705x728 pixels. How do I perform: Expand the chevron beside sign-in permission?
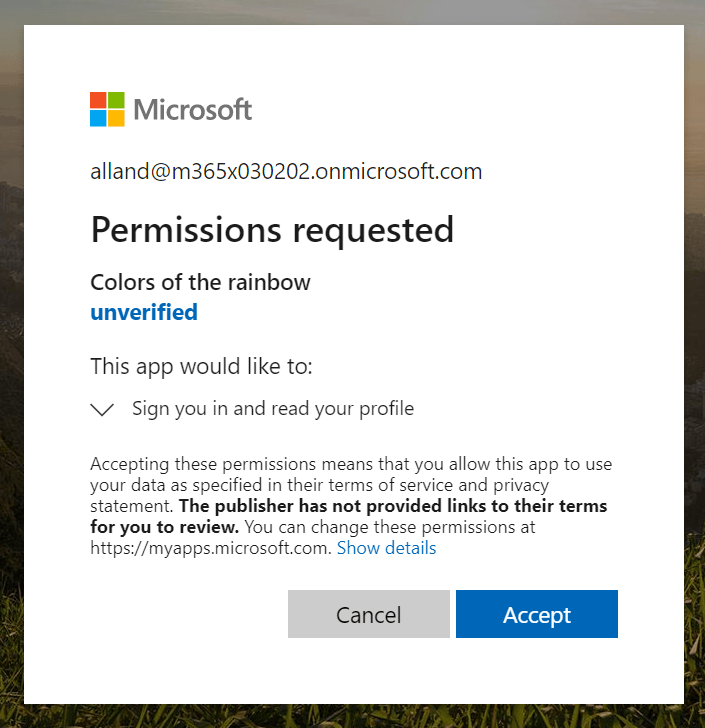[x=102, y=409]
